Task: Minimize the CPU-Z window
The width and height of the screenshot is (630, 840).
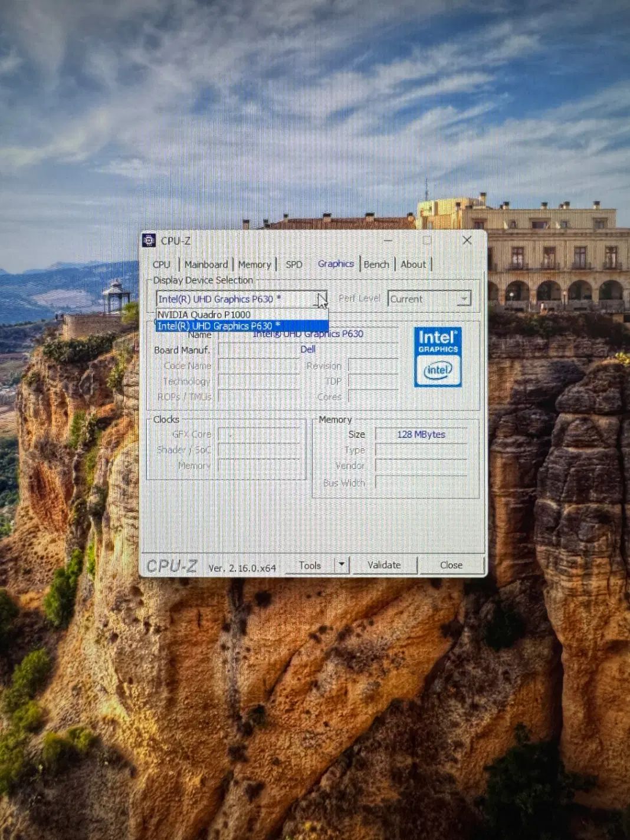Action: click(x=388, y=241)
